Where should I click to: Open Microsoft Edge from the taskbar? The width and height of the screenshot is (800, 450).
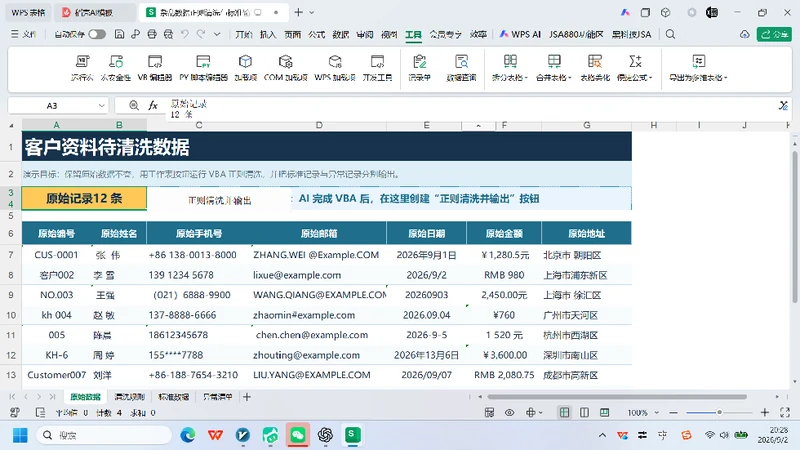tap(188, 435)
